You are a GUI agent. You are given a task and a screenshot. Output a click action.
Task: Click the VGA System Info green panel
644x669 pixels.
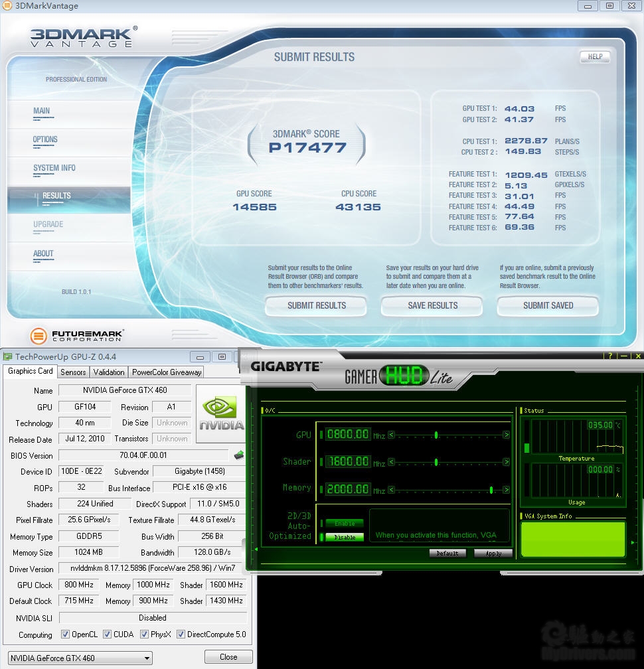573,539
